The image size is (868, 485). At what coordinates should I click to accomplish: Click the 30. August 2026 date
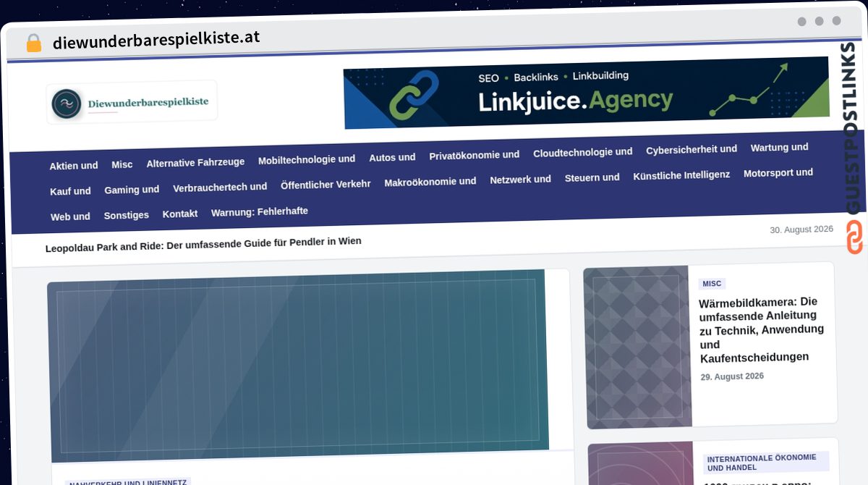(x=801, y=229)
